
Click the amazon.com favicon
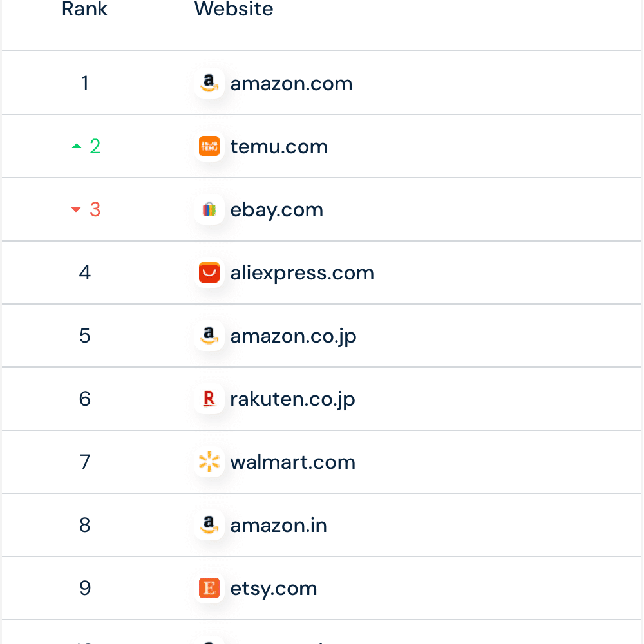click(209, 83)
